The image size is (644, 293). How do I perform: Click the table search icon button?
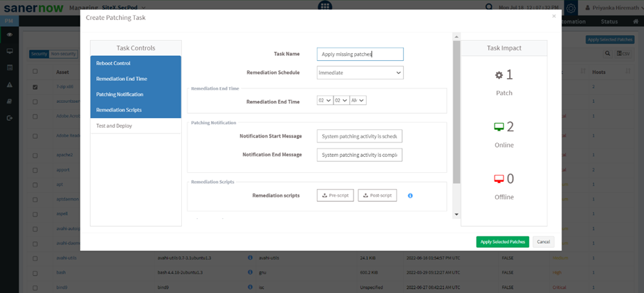click(x=607, y=53)
